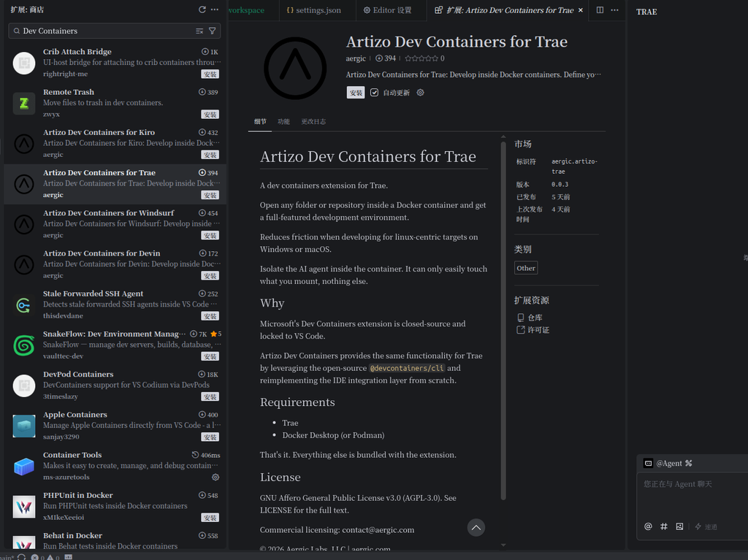The width and height of the screenshot is (748, 560).
Task: Install Crib Attach Bridge from list
Action: (210, 74)
